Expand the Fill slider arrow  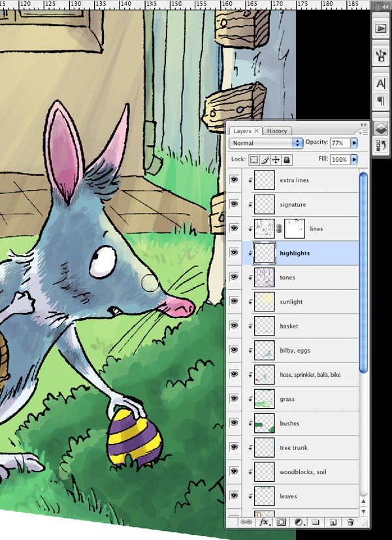click(x=354, y=159)
